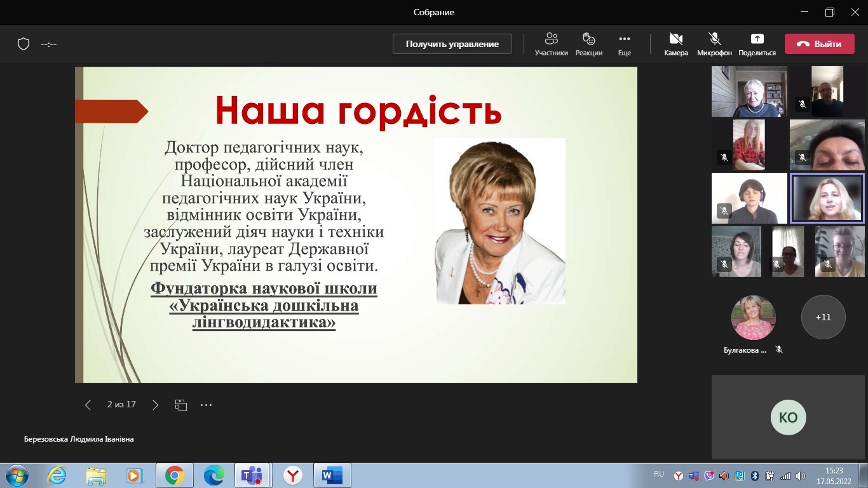Screen dimensions: 868x488
Task: Click the shield security icon
Action: [24, 44]
